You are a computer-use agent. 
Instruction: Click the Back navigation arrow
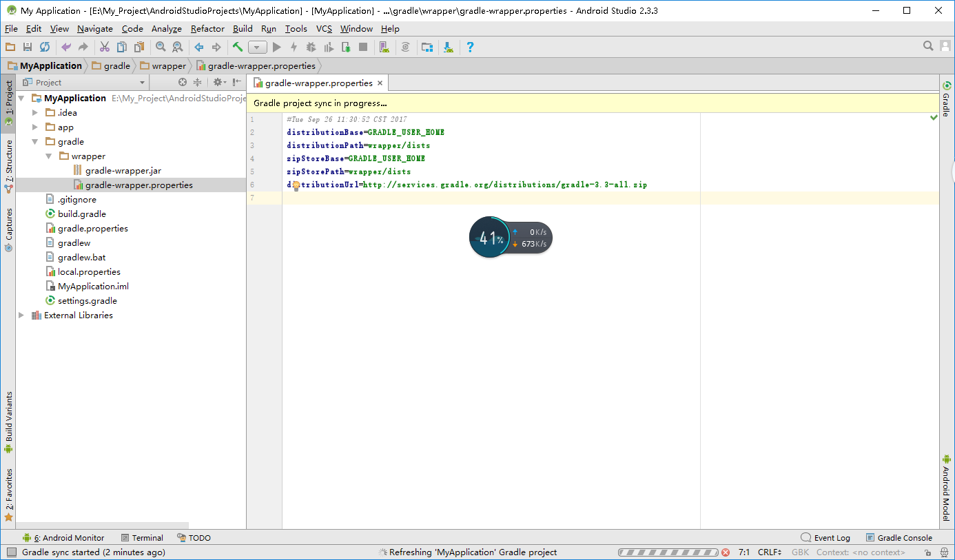coord(199,47)
